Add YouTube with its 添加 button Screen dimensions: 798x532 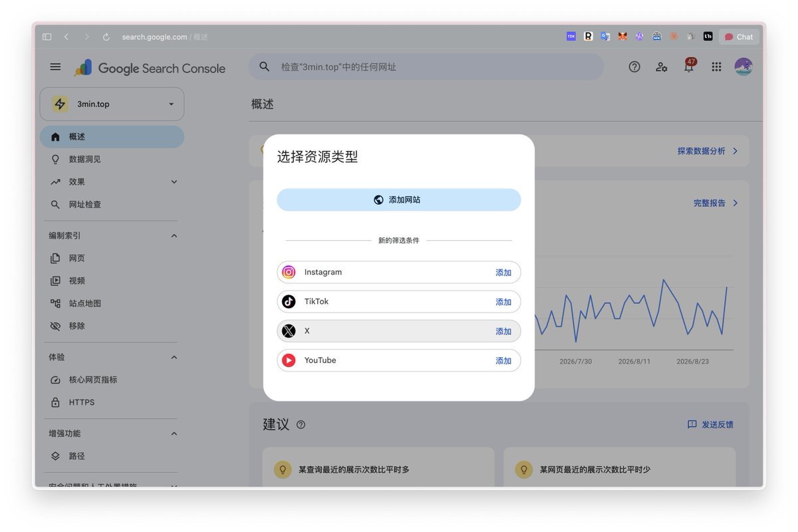pos(503,360)
